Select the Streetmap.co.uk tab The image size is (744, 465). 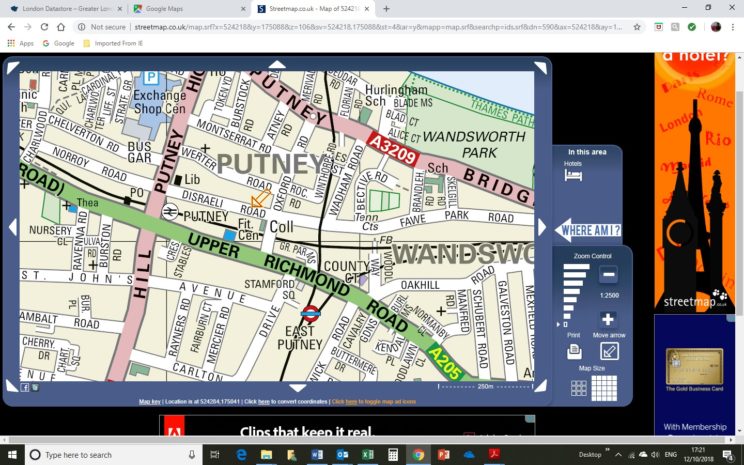coord(314,9)
